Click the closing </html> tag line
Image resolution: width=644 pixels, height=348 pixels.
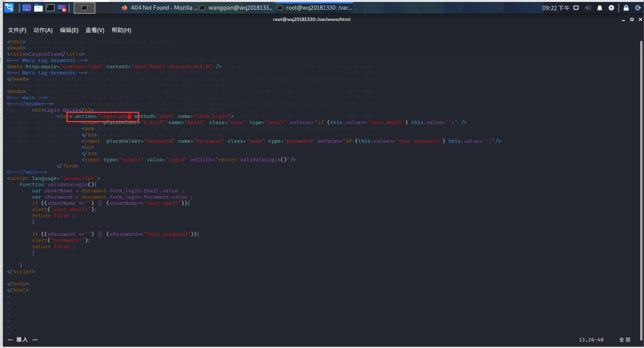click(x=18, y=290)
